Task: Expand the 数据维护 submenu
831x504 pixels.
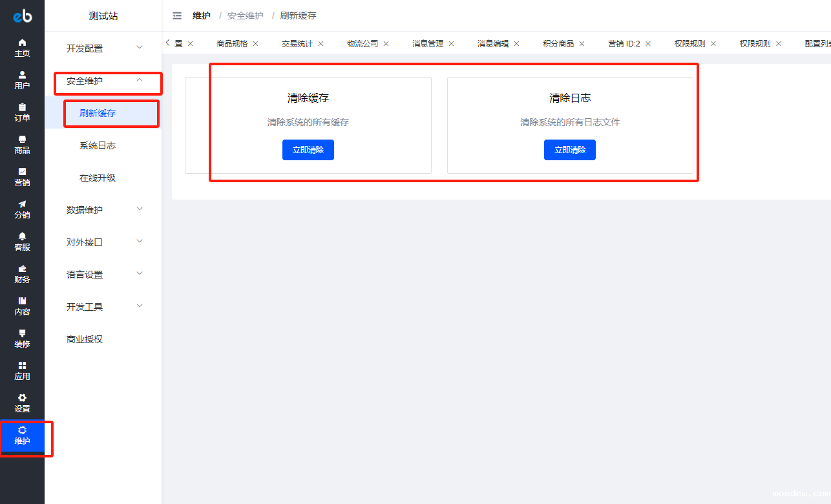Action: pos(103,210)
